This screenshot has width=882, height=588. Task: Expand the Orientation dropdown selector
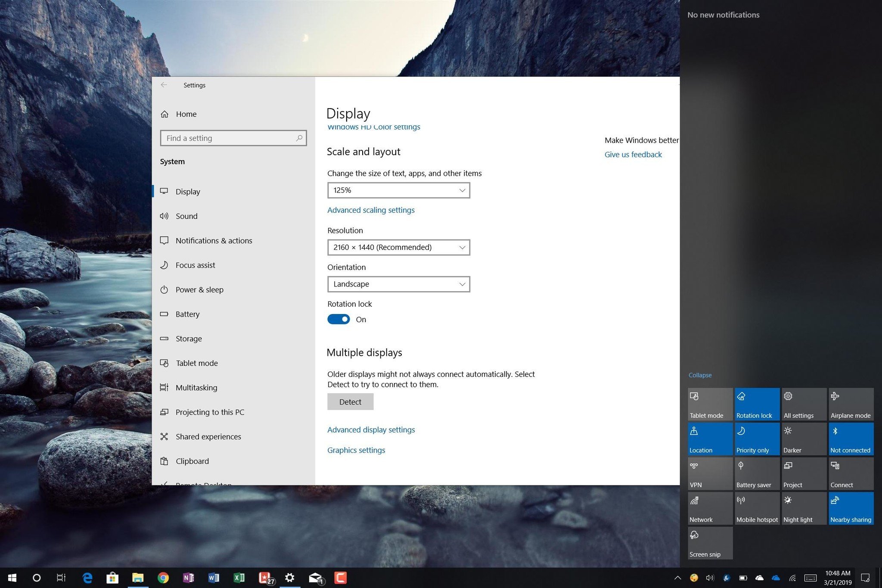pos(398,283)
